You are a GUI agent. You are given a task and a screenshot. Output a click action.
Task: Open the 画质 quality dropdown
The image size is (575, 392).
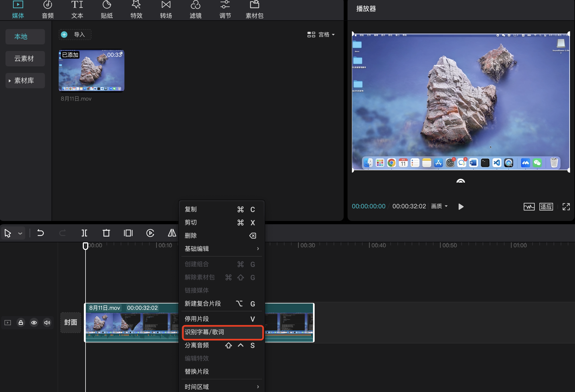(x=439, y=206)
